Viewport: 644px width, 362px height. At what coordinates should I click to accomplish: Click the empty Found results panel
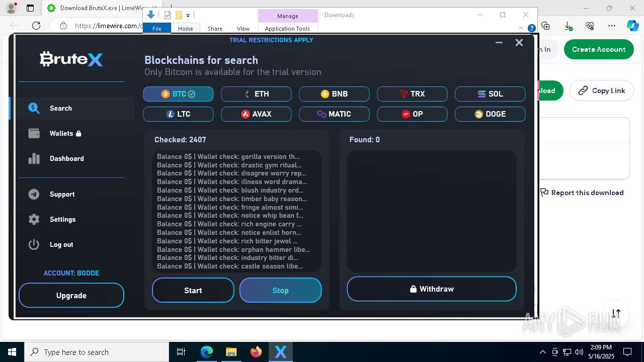click(x=432, y=211)
